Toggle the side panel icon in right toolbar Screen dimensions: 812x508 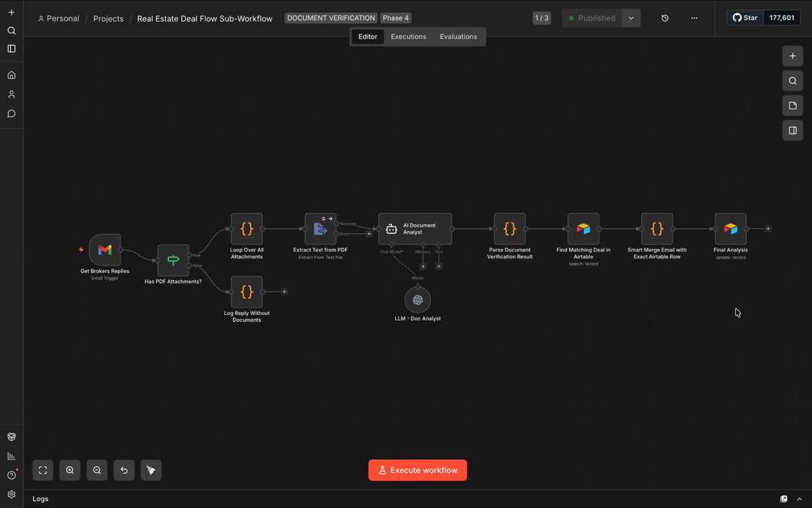click(792, 130)
